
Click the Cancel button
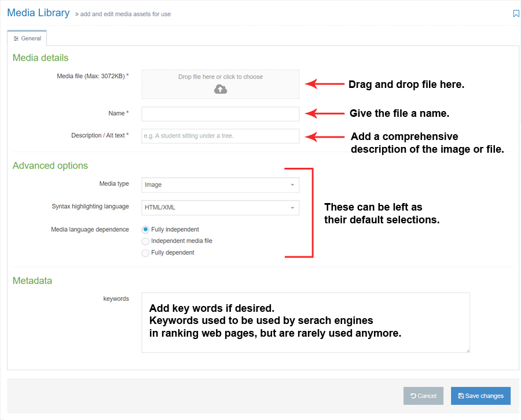pyautogui.click(x=423, y=396)
